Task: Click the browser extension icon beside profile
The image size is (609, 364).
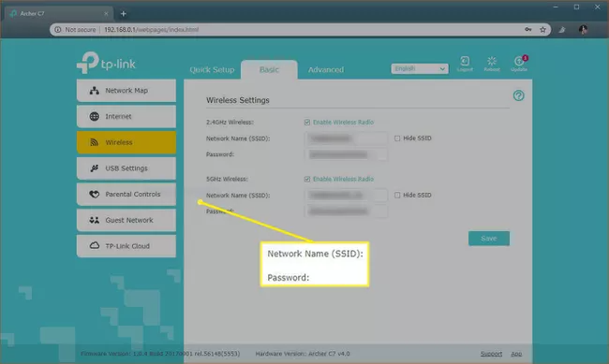Action: (562, 30)
